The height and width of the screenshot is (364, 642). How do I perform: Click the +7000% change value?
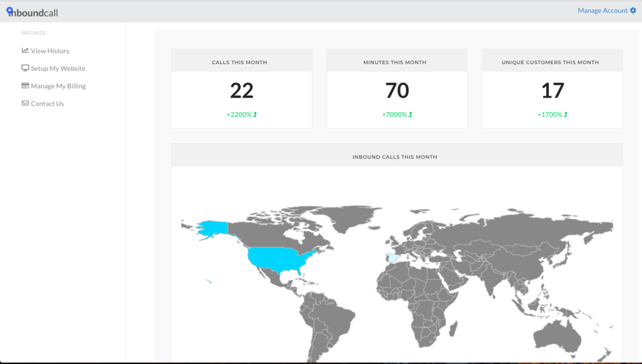395,114
